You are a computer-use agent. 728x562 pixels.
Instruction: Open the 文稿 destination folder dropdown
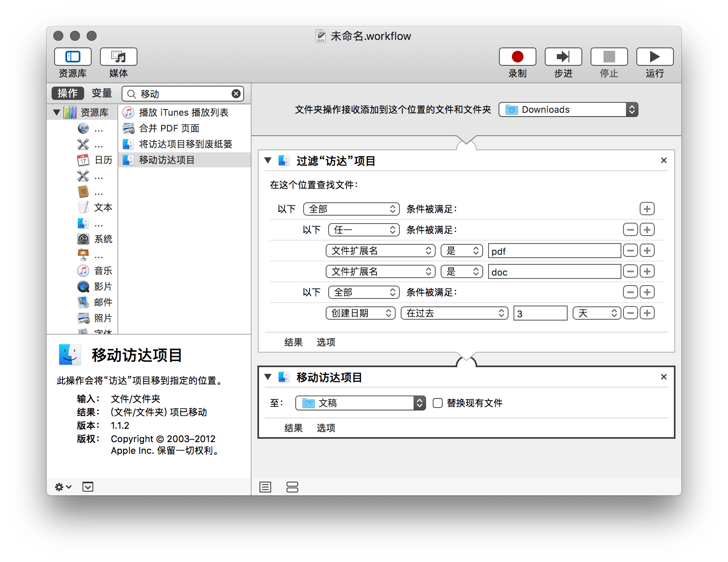pyautogui.click(x=360, y=403)
